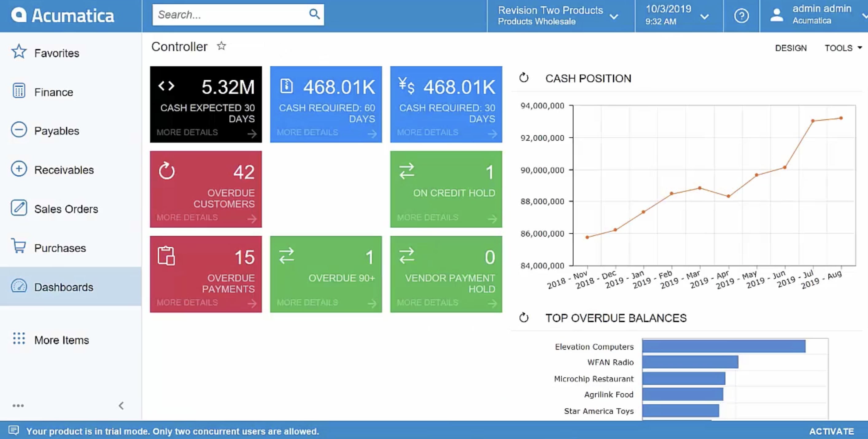868x439 pixels.
Task: Collapse the left navigation sidebar
Action: click(x=121, y=406)
